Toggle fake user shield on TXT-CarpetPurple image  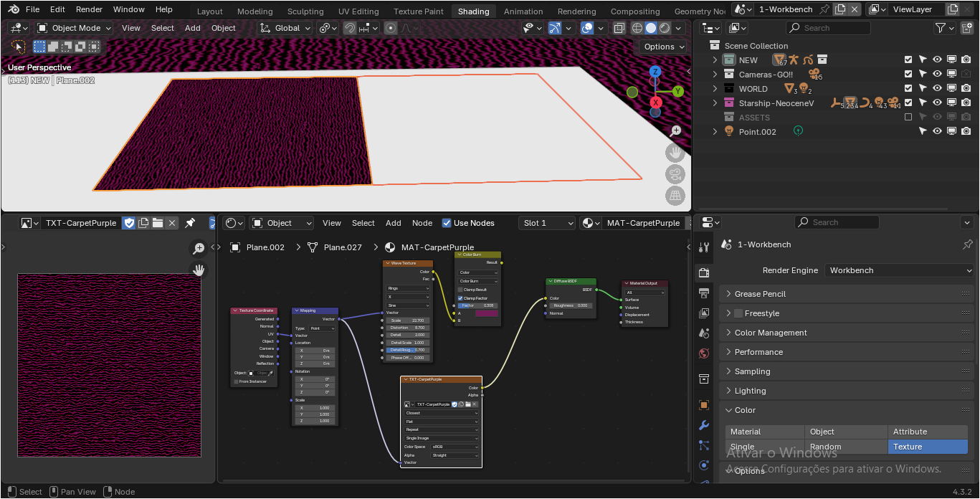129,223
